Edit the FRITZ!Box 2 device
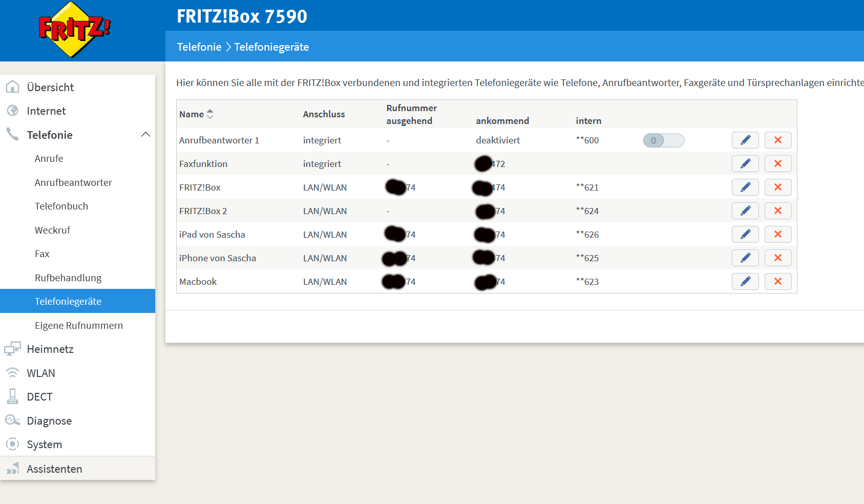This screenshot has height=504, width=864. (745, 211)
